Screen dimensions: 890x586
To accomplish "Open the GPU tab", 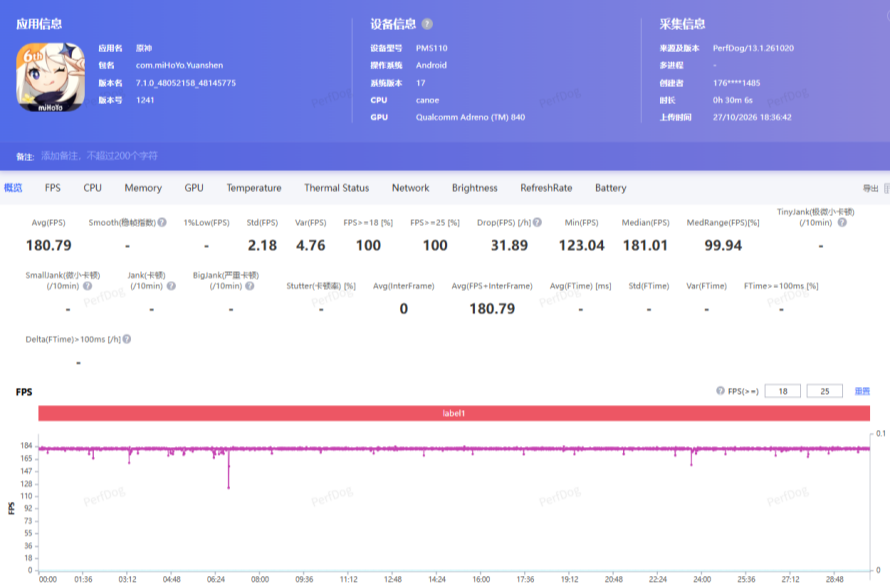I will coord(194,188).
